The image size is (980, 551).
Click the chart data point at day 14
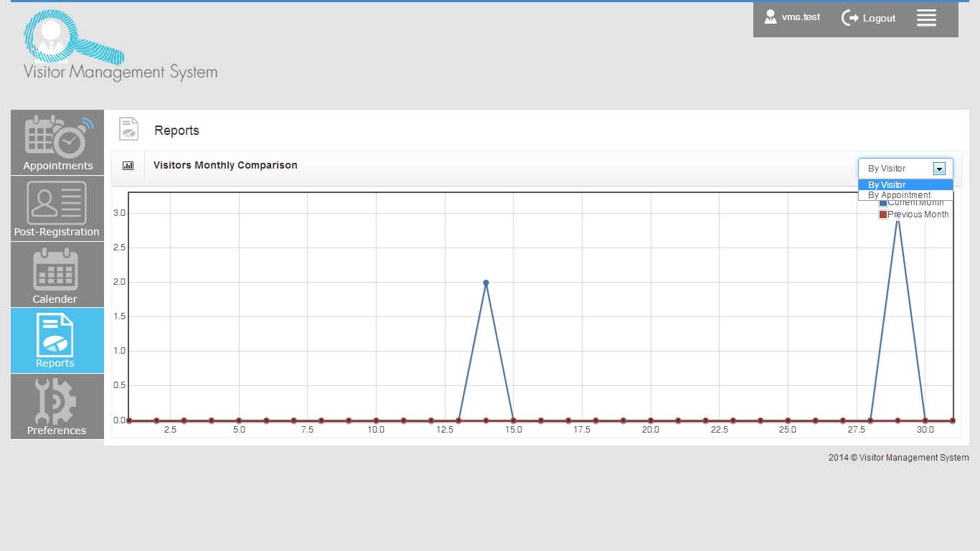(486, 283)
